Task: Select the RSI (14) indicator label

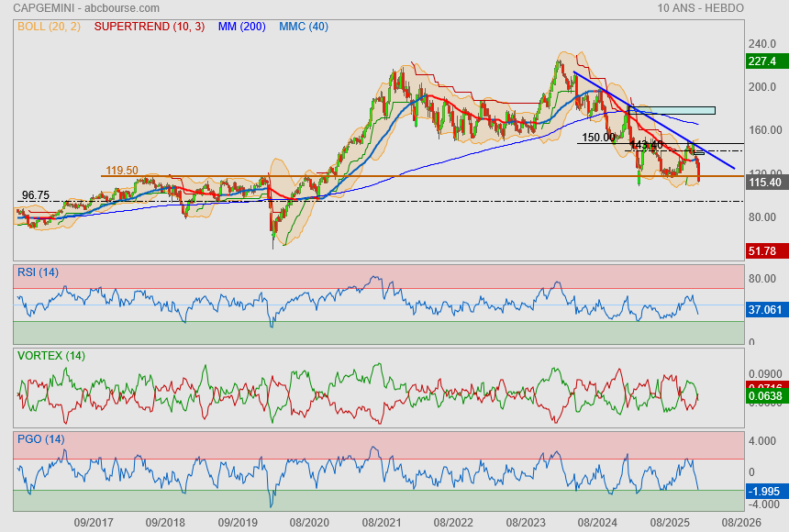Action: click(38, 272)
